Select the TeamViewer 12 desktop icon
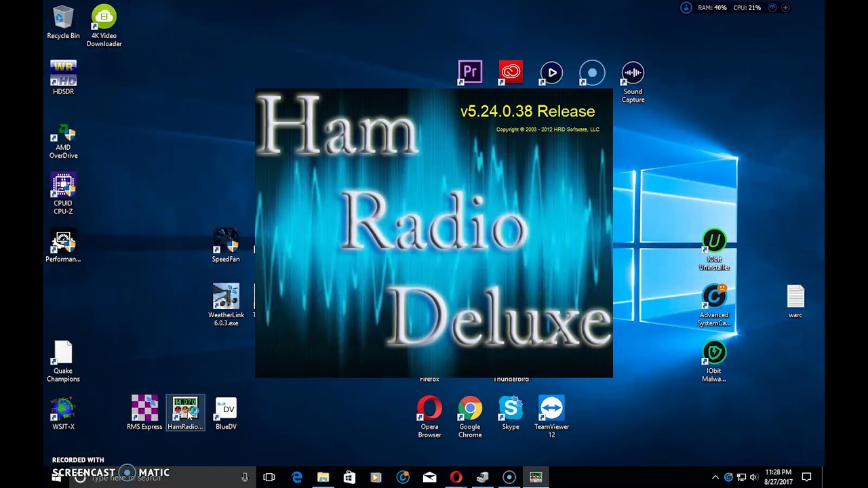Screen dimensions: 868x488 pos(551,417)
